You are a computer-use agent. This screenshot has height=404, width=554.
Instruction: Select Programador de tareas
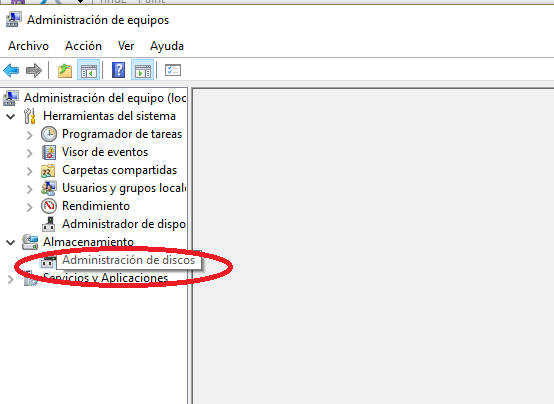pos(122,134)
